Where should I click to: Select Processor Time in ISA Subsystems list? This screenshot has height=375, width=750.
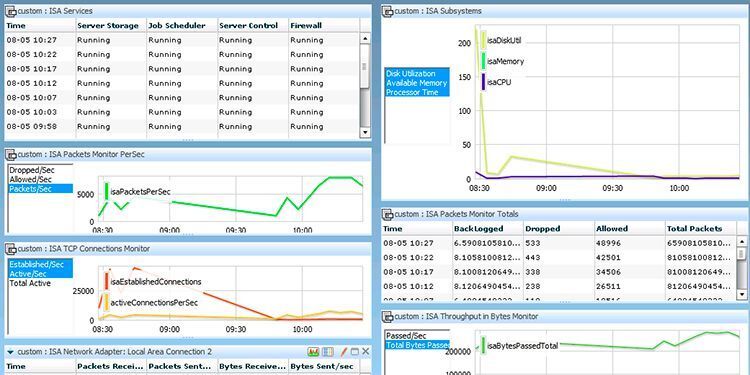tap(417, 92)
